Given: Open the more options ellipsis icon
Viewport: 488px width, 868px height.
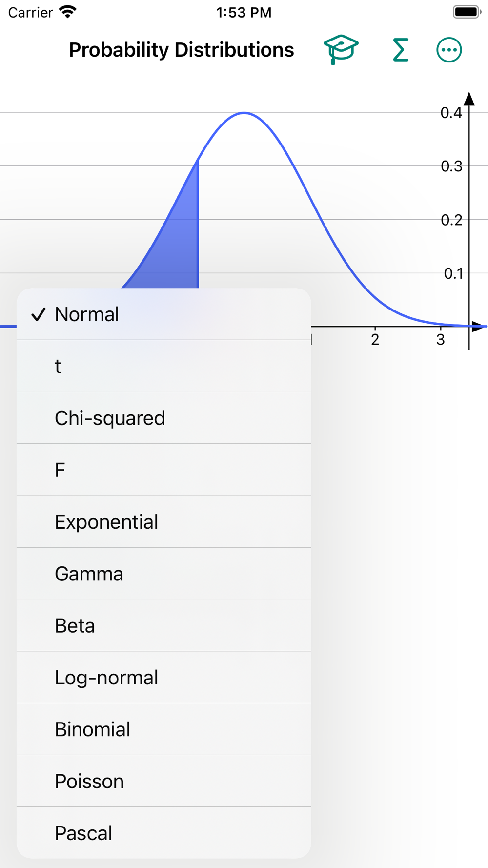Looking at the screenshot, I should click(x=449, y=50).
